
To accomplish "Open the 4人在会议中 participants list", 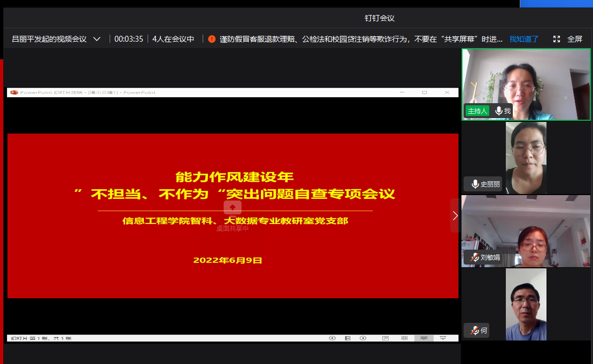I will (x=173, y=39).
